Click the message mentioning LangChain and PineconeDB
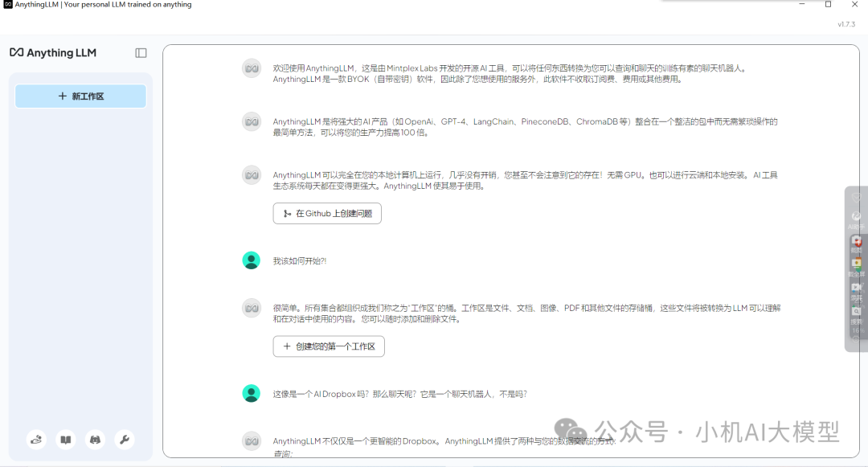The height and width of the screenshot is (467, 868). click(x=525, y=127)
